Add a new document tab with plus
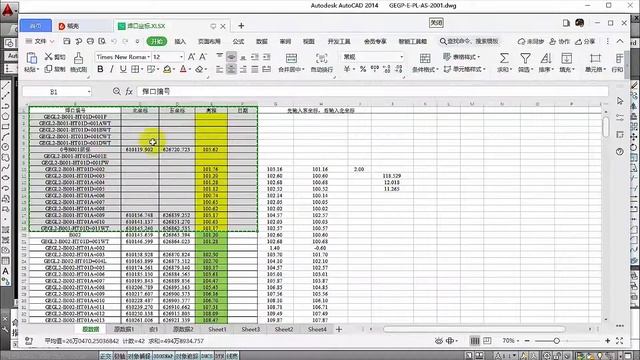 click(x=241, y=26)
